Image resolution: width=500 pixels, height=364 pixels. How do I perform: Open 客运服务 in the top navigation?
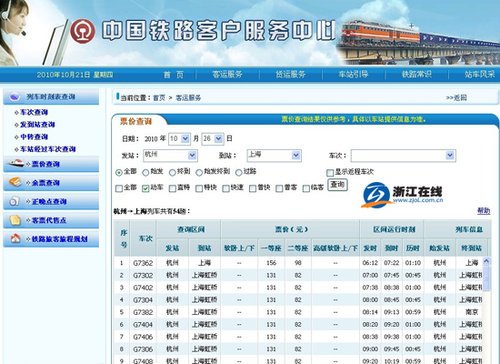[227, 74]
